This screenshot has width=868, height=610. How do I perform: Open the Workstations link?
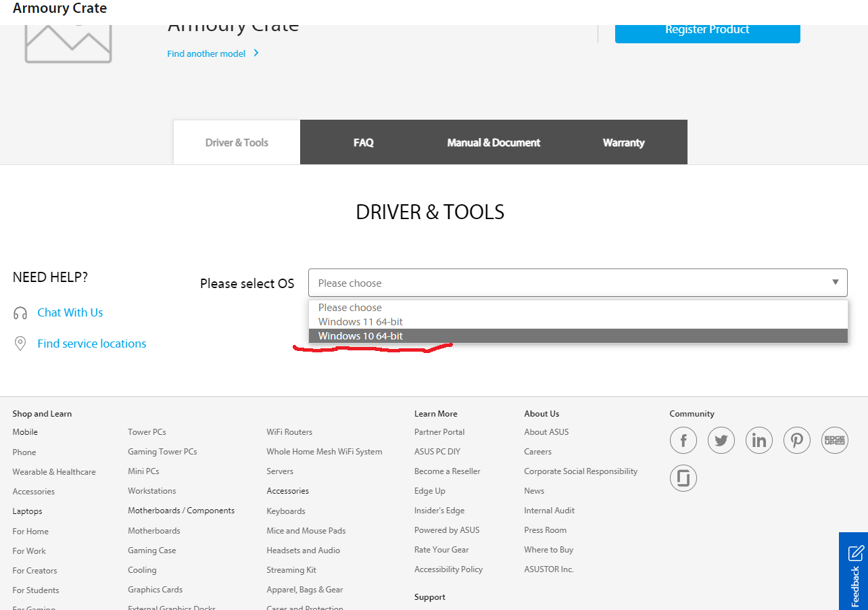(x=152, y=491)
